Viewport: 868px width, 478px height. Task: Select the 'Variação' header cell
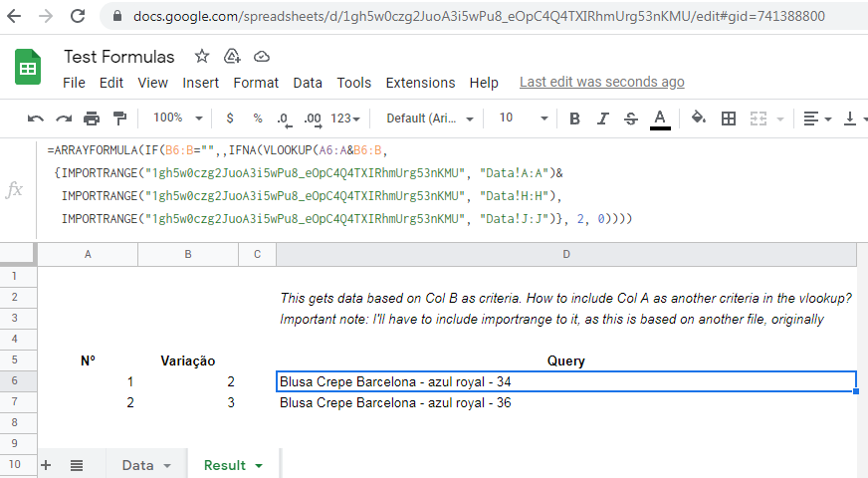(188, 360)
